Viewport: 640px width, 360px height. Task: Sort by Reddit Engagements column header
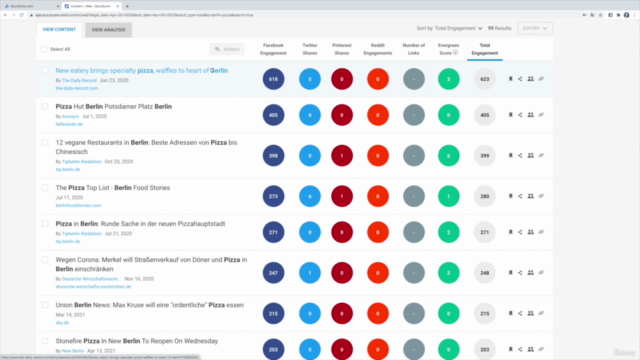(378, 49)
